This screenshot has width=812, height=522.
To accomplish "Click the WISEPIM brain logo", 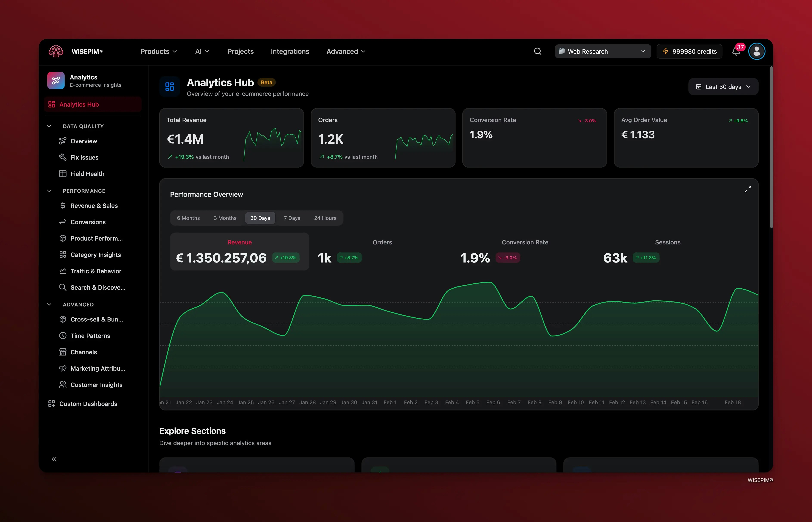I will coord(56,51).
